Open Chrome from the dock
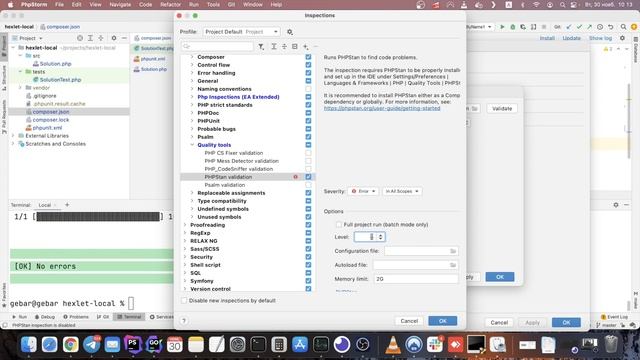The image size is (640, 360). [x=71, y=345]
